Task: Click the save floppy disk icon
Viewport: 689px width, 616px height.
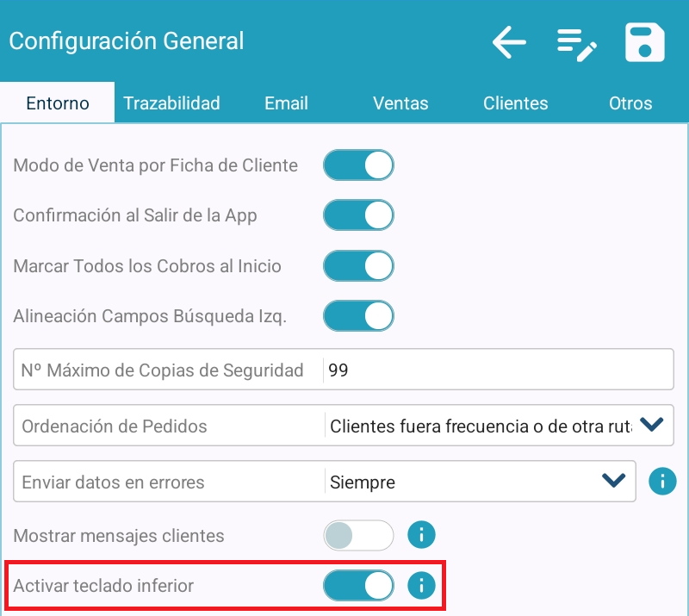Action: pos(645,42)
